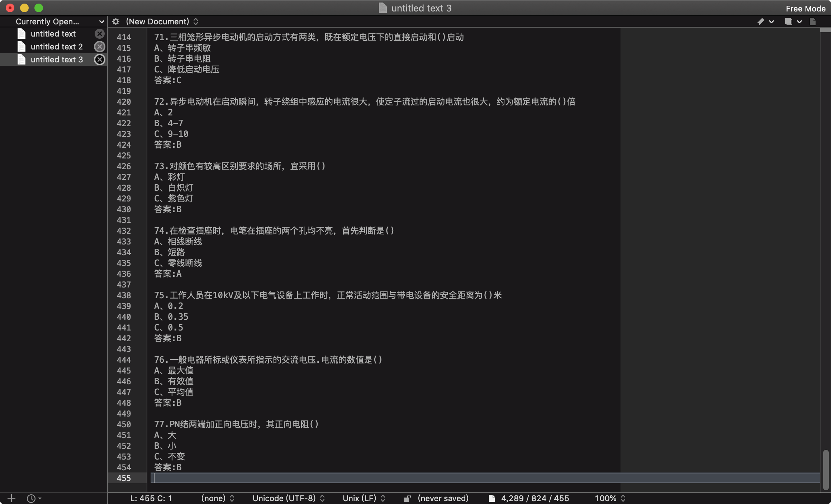Open the recent documents clock icon
This screenshot has width=831, height=504.
coord(32,498)
